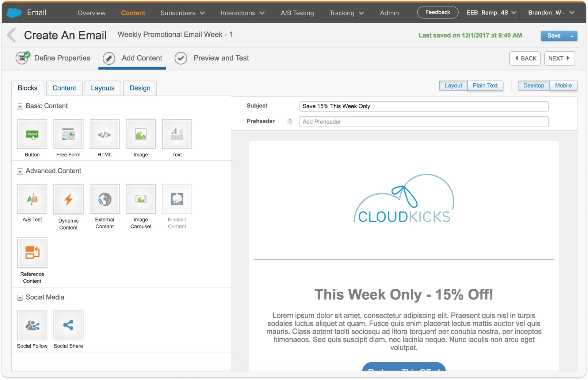The image size is (588, 380).
Task: Go to Add Content step label
Action: (142, 58)
